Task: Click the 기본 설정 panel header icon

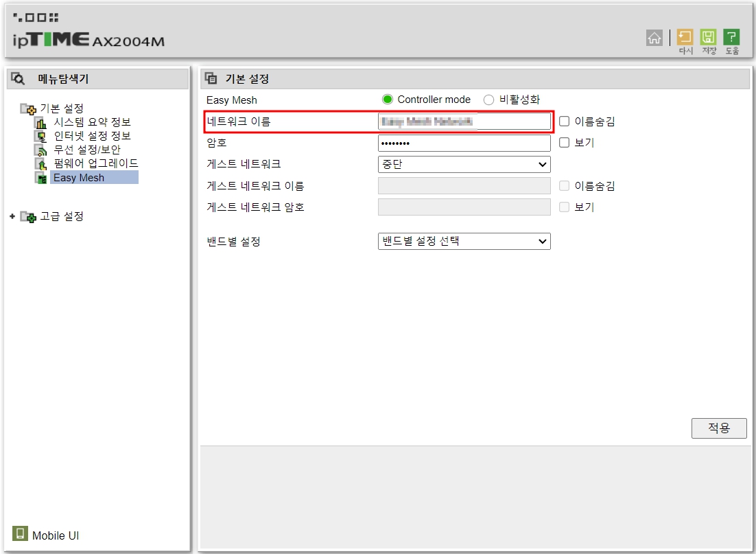Action: [211, 78]
